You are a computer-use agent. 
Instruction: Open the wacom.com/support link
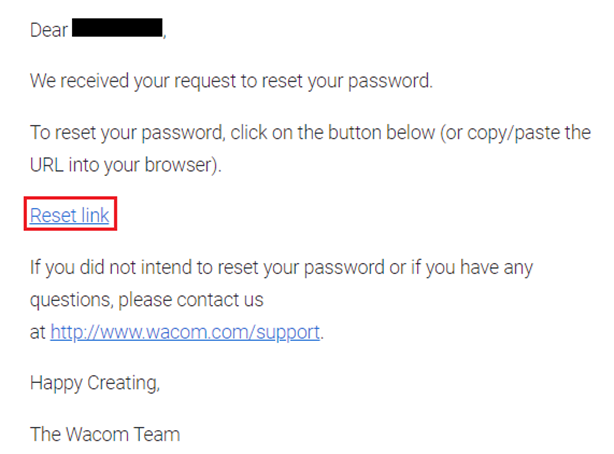point(185,332)
